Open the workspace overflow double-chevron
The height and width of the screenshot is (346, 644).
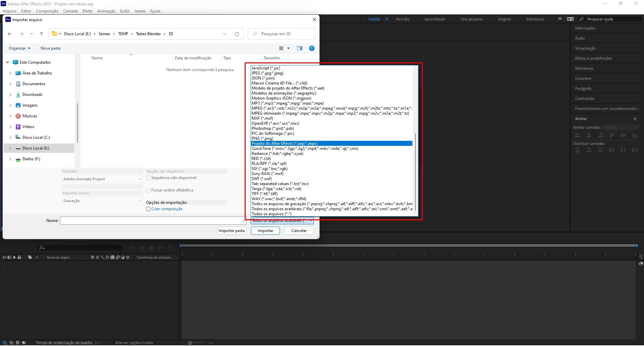560,19
